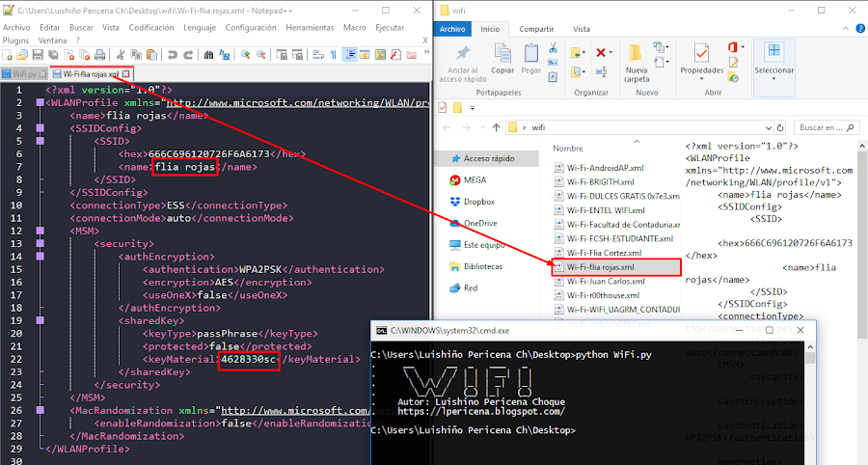Click the Nueva carpeta button

coord(637,63)
